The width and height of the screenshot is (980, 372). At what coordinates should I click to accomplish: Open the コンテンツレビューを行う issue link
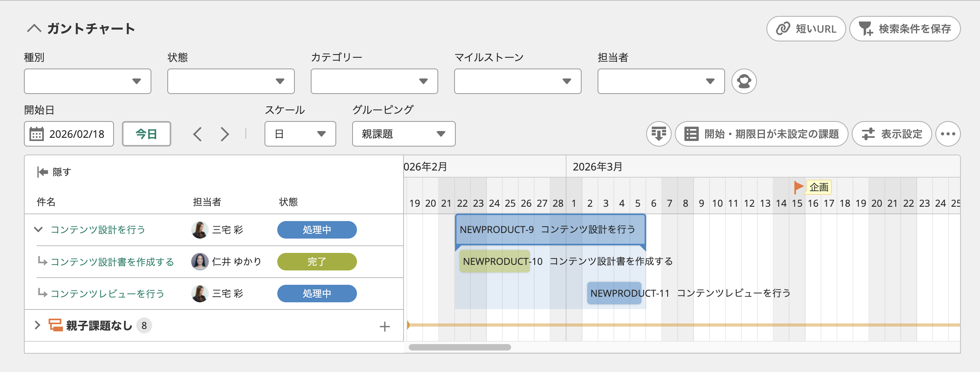click(x=108, y=294)
